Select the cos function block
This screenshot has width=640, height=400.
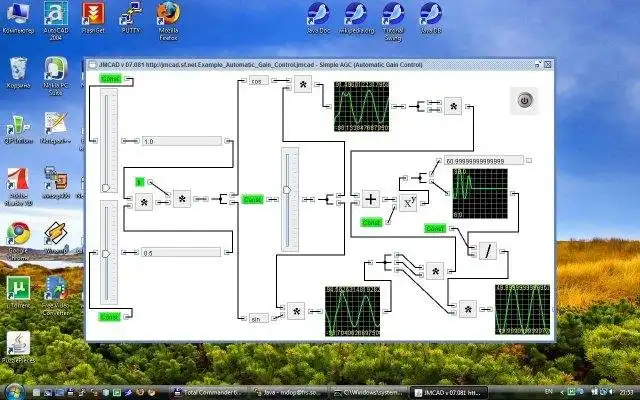coord(259,81)
